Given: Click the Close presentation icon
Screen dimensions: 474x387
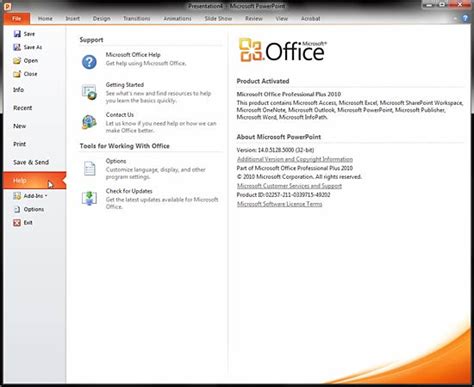Looking at the screenshot, I should (x=17, y=74).
